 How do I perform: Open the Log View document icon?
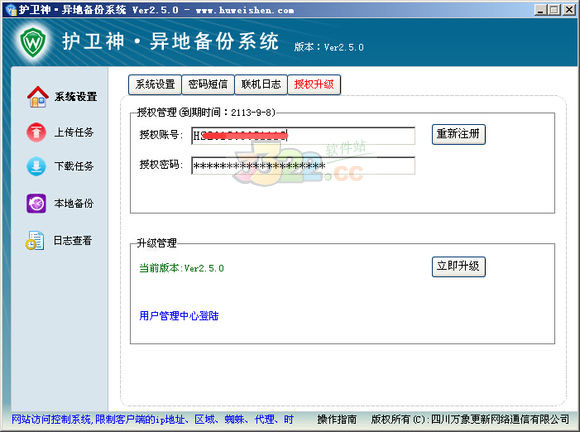point(35,240)
